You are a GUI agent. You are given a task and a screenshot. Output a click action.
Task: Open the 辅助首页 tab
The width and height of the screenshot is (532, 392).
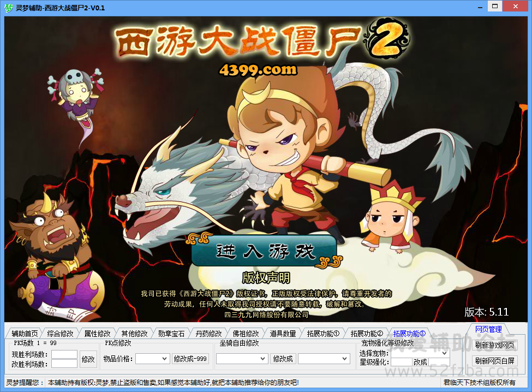click(x=25, y=334)
